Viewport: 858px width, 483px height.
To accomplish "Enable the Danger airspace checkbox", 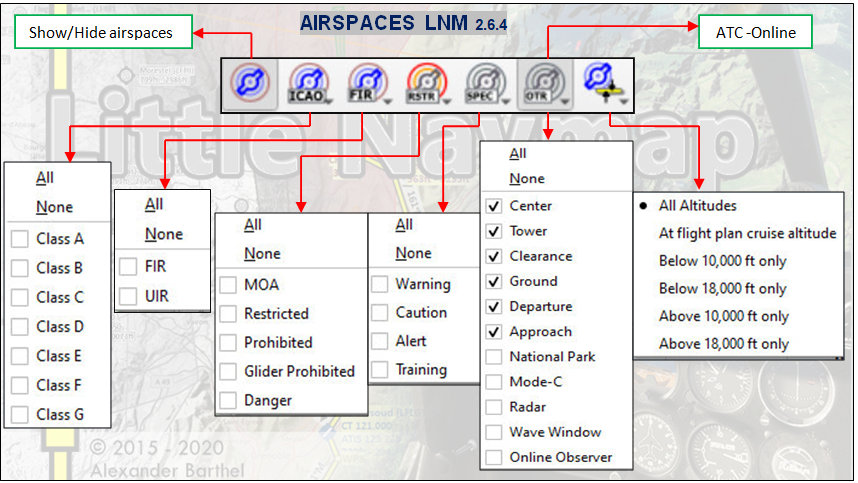I will pos(228,400).
